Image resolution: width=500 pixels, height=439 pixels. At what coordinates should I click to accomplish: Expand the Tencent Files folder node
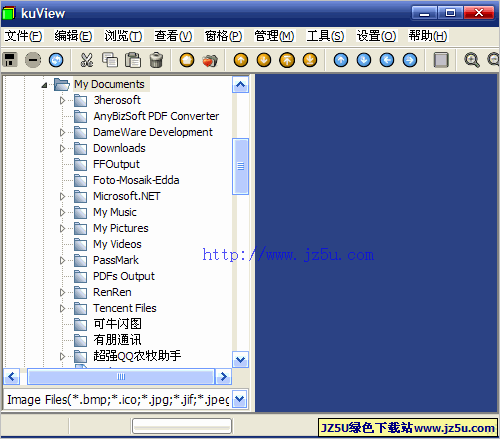[x=62, y=308]
